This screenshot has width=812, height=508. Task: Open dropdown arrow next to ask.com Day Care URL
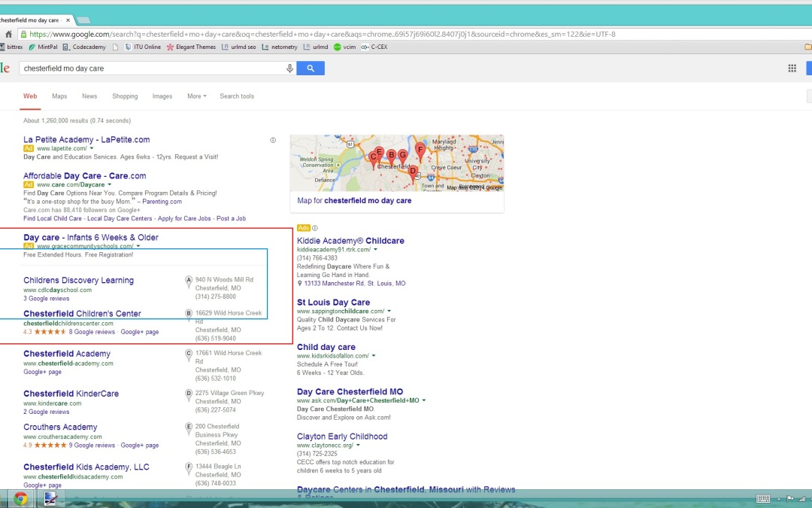coord(423,400)
